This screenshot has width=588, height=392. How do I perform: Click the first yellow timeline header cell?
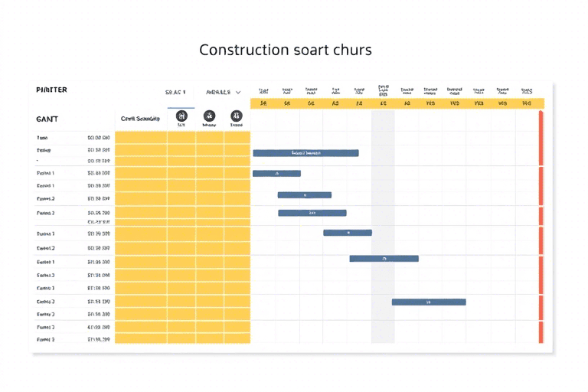[x=263, y=103]
